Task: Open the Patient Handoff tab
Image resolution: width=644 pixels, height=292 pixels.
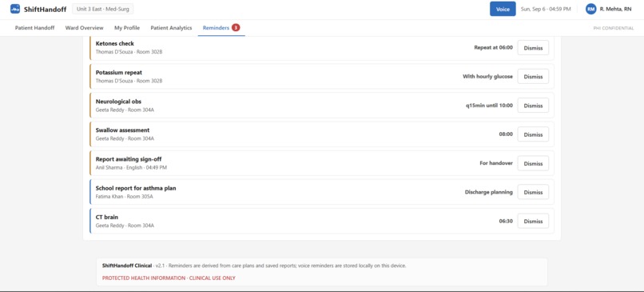Action: (x=34, y=28)
